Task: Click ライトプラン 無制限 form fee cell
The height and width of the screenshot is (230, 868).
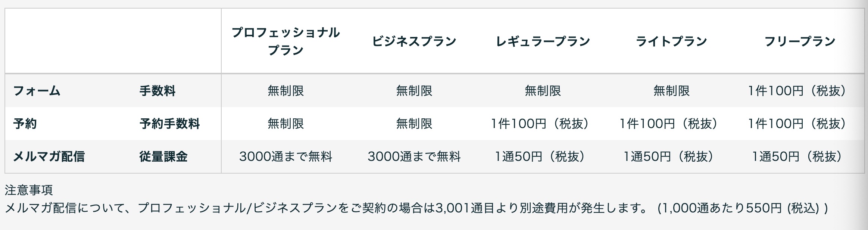Action: click(671, 91)
